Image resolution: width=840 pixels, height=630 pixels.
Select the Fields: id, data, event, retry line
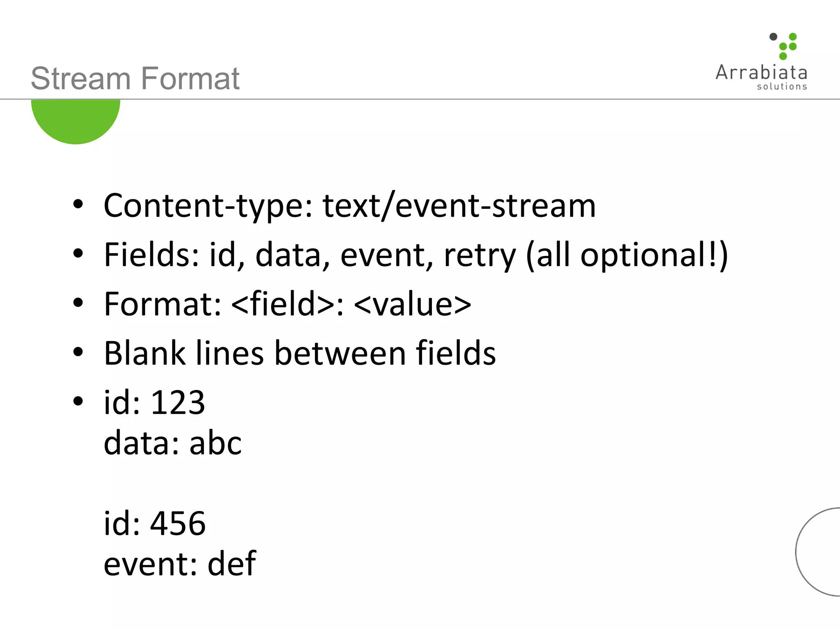(415, 255)
